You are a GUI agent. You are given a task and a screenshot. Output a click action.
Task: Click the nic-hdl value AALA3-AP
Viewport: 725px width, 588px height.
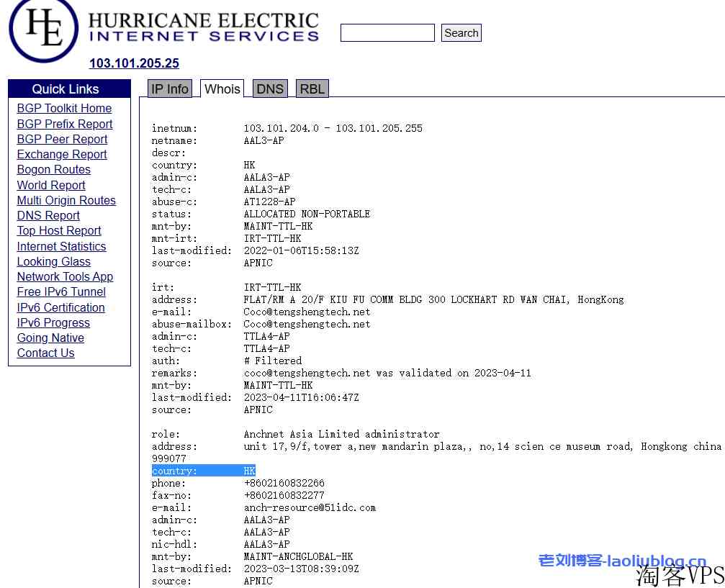tap(267, 545)
